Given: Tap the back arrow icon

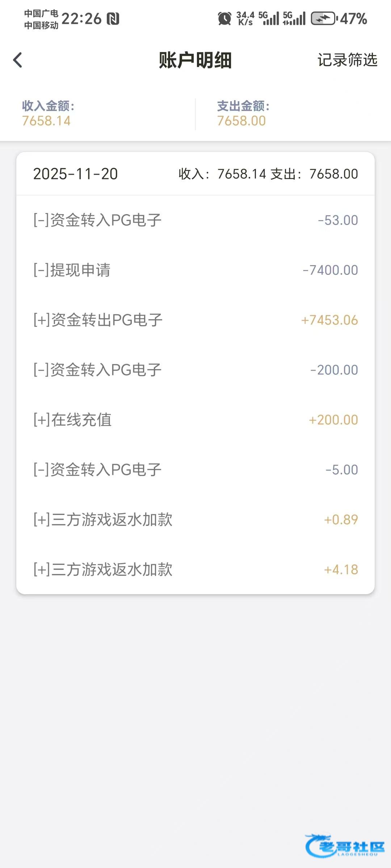Looking at the screenshot, I should pyautogui.click(x=18, y=60).
